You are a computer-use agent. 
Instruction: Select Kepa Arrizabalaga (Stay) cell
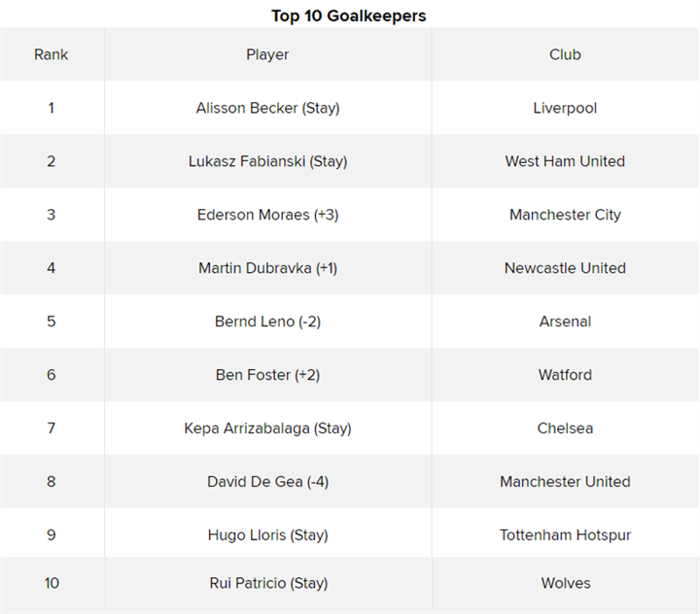(x=267, y=428)
